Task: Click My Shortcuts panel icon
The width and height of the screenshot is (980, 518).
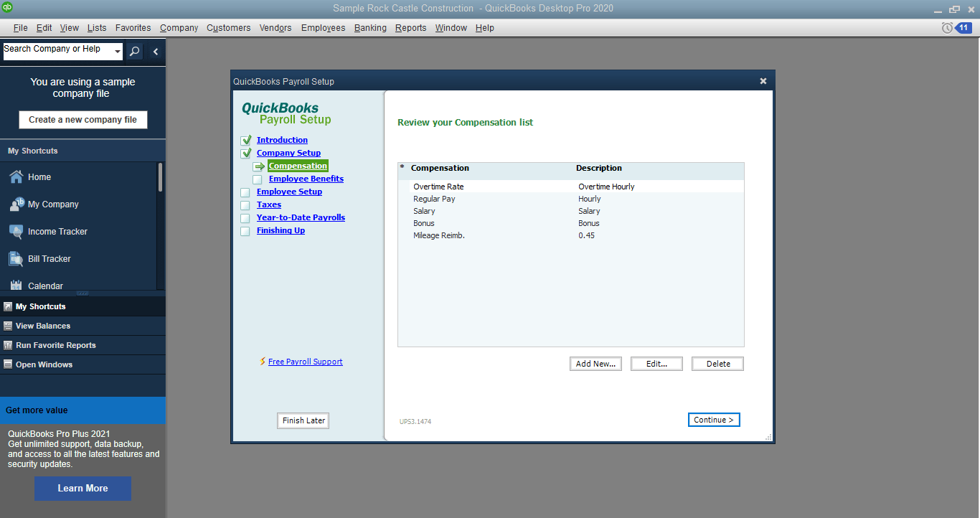Action: tap(8, 306)
